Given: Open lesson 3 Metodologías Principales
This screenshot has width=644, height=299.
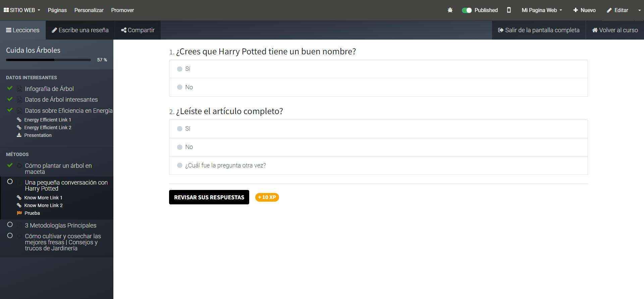Looking at the screenshot, I should point(60,226).
